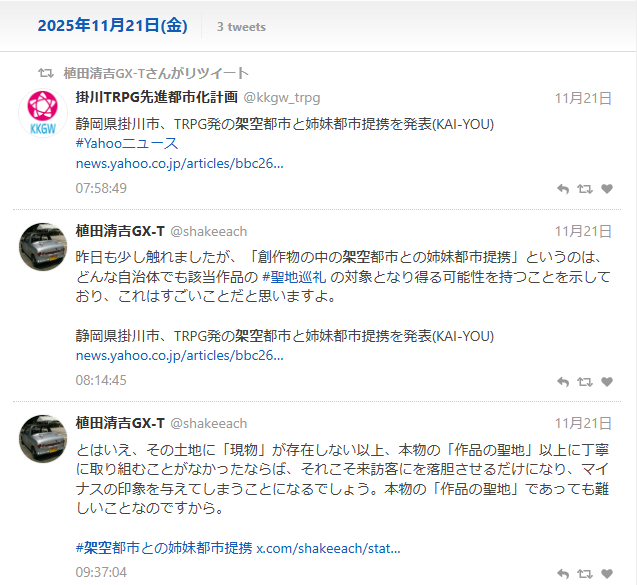Open 植田清吉GX-T name on the 08:14:45 tweet
Image resolution: width=637 pixels, height=585 pixels.
point(120,231)
